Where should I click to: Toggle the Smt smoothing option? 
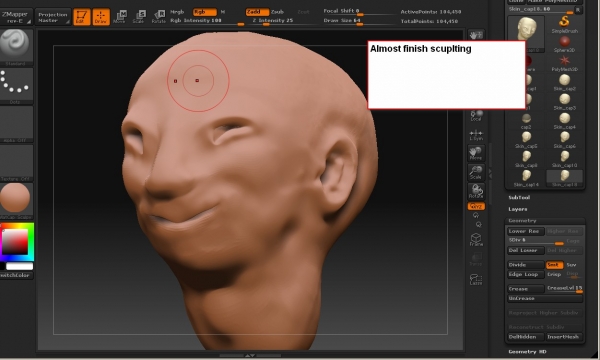point(554,265)
